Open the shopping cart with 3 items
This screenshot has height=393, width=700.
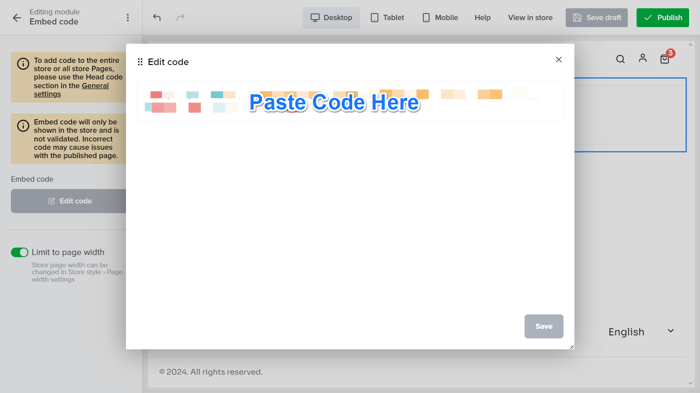[666, 58]
